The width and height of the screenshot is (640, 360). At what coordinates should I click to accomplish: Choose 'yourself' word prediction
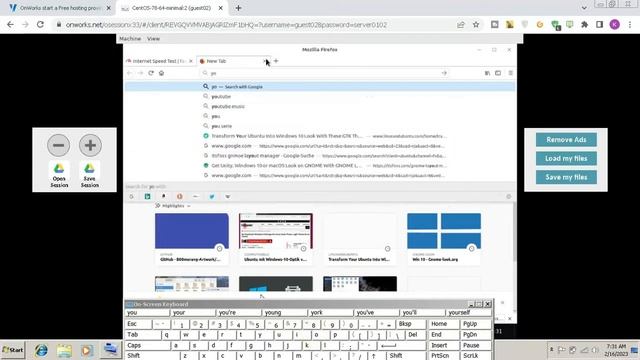469,313
